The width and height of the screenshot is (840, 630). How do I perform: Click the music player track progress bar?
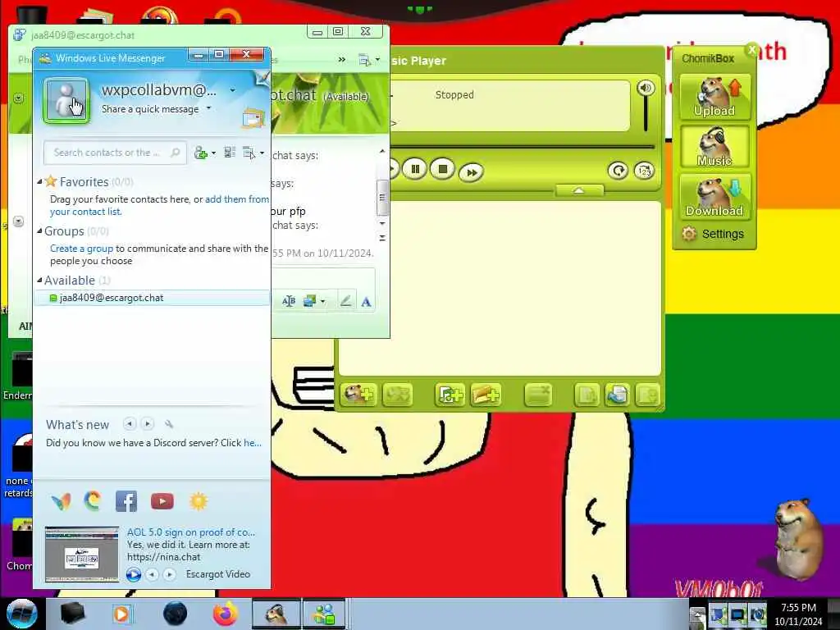523,146
